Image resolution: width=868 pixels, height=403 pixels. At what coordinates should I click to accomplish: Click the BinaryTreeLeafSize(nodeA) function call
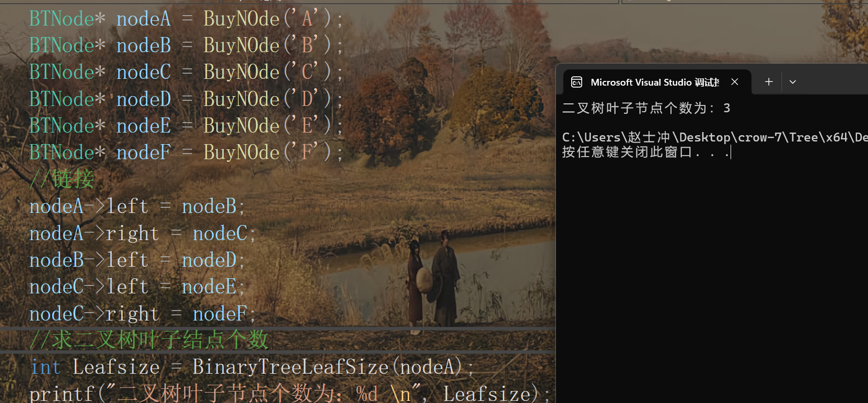[x=328, y=367]
